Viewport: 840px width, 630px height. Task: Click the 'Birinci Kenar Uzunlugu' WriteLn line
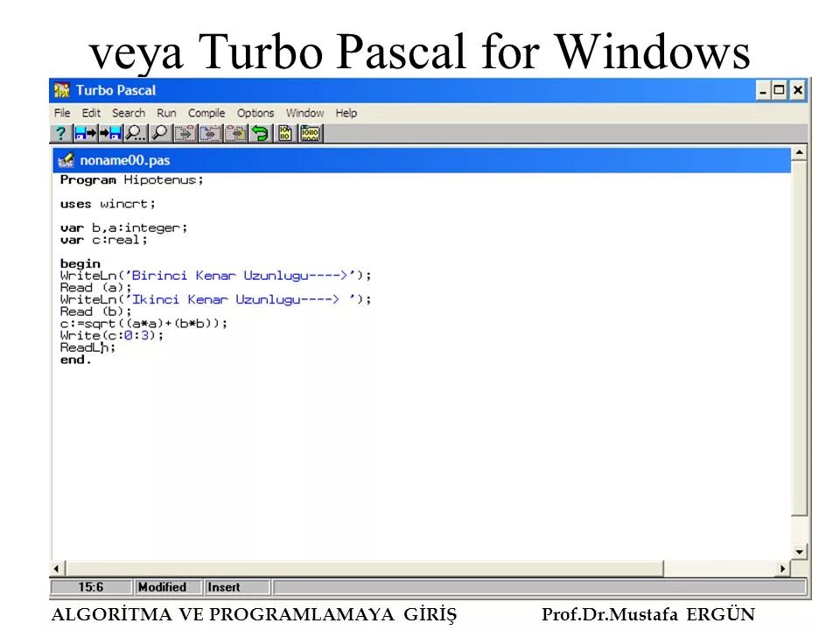tap(215, 276)
